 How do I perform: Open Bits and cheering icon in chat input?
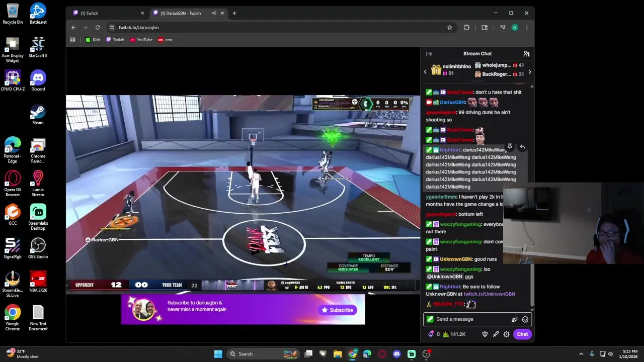pyautogui.click(x=514, y=319)
